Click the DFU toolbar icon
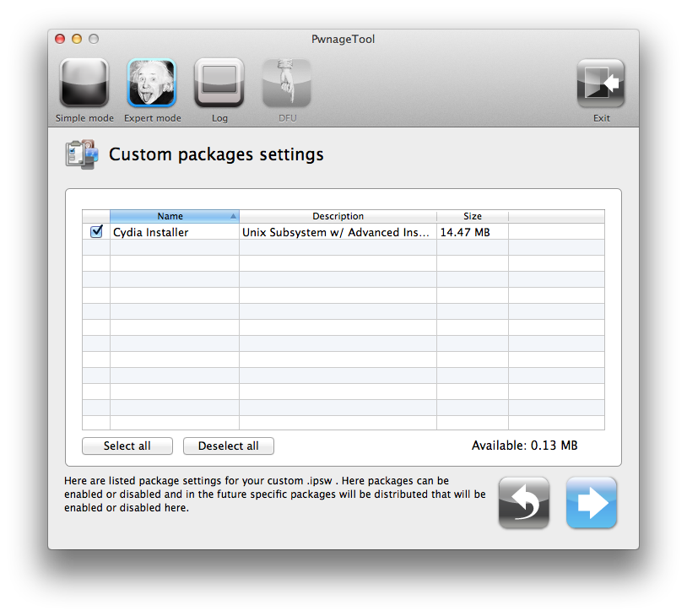This screenshot has height=616, width=687. pos(287,84)
